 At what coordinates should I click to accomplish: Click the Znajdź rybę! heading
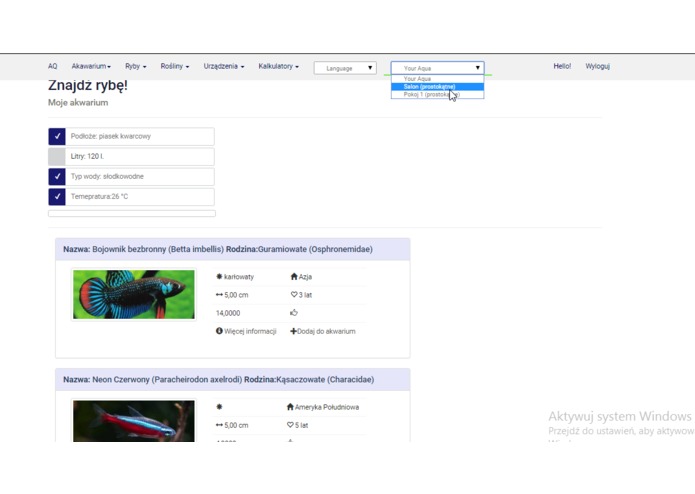(x=88, y=85)
